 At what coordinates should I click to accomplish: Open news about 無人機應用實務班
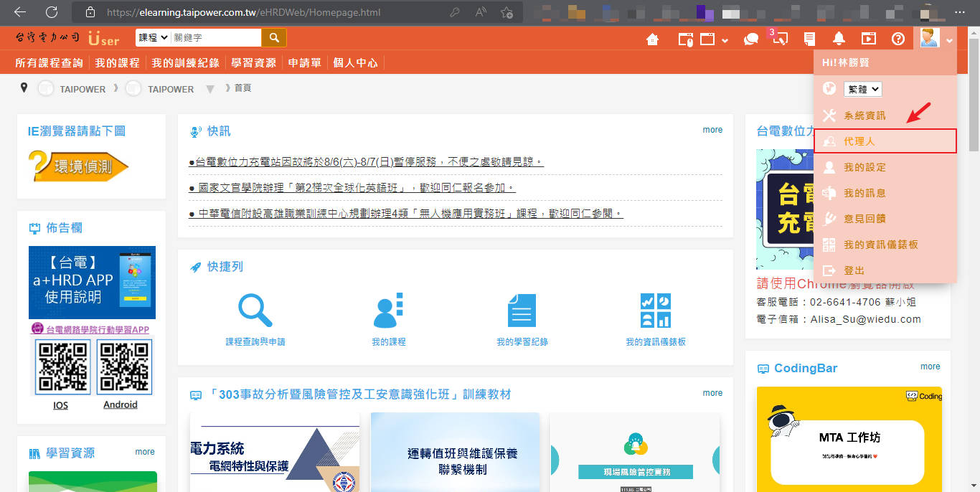(x=406, y=214)
